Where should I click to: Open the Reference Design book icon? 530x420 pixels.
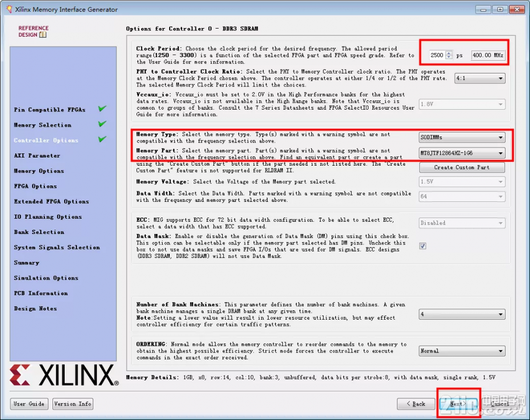tap(43, 34)
